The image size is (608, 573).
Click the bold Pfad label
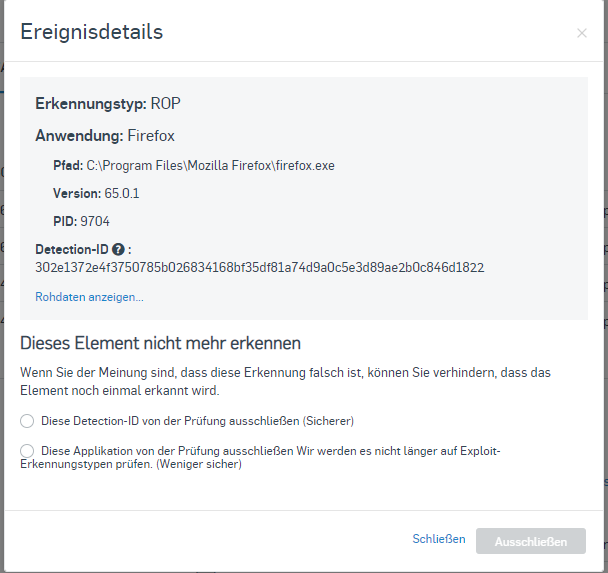(x=68, y=166)
